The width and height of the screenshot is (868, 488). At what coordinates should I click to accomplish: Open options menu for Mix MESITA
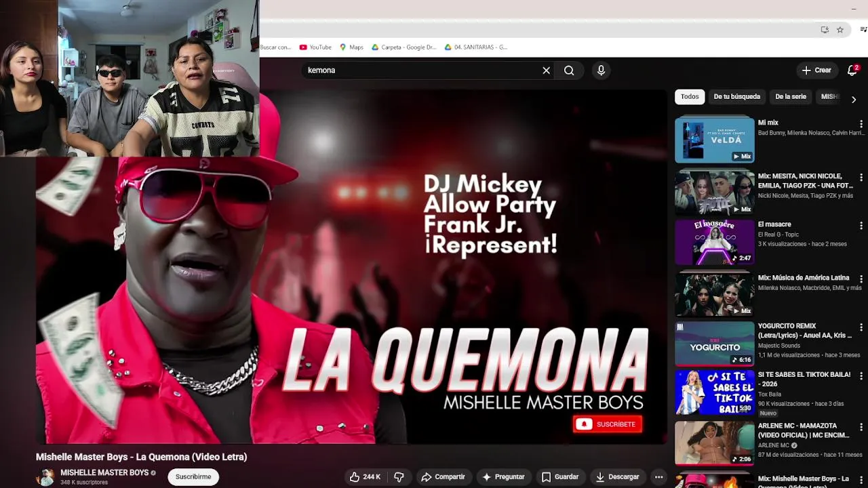[861, 178]
